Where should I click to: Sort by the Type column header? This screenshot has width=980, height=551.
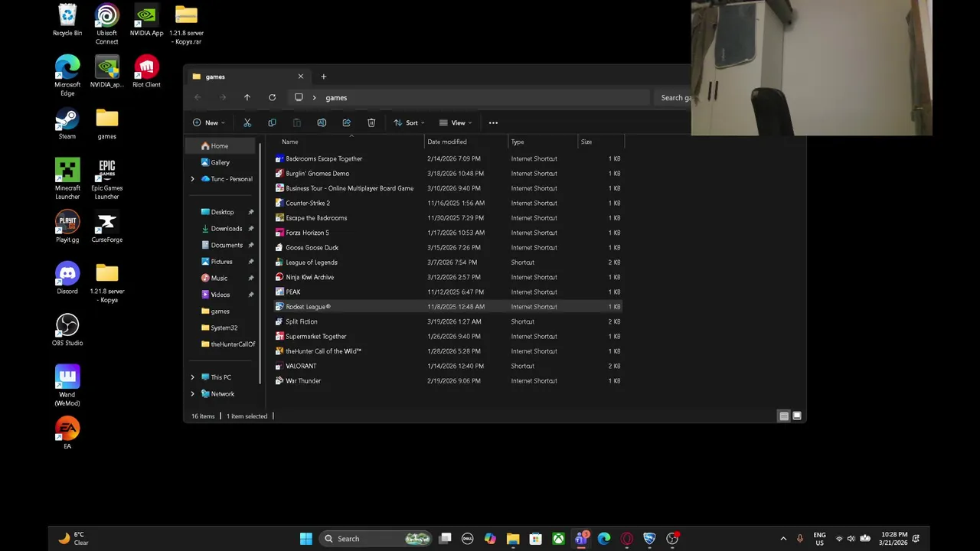543,142
